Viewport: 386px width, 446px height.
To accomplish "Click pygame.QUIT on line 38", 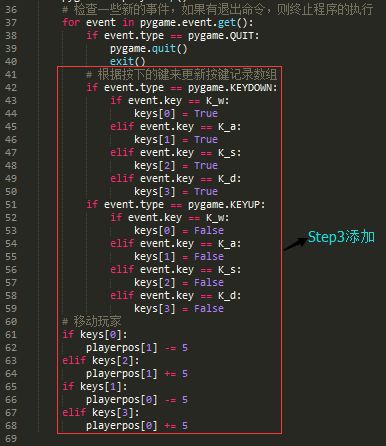I will coord(223,36).
